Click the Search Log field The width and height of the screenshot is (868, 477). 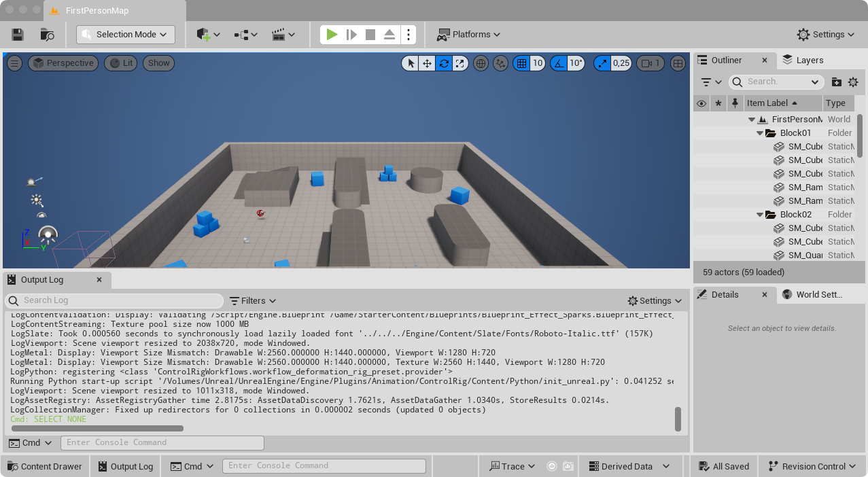click(x=114, y=300)
